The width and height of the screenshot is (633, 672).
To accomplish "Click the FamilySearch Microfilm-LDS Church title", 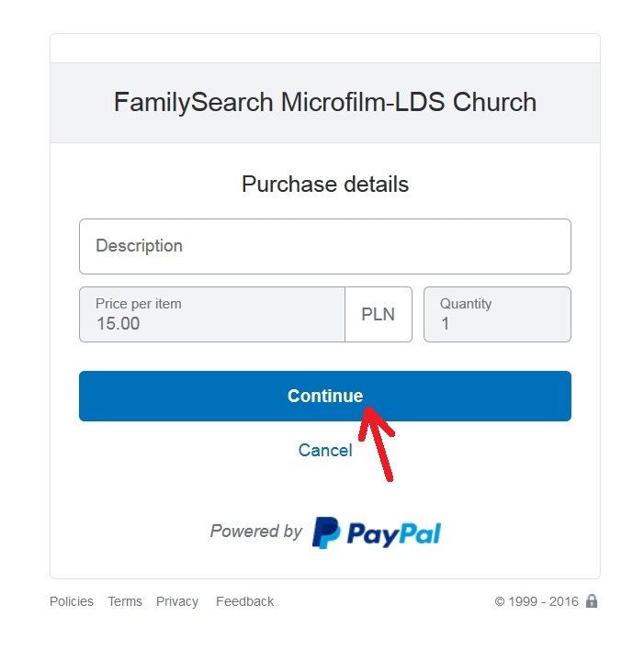I will coord(325,102).
